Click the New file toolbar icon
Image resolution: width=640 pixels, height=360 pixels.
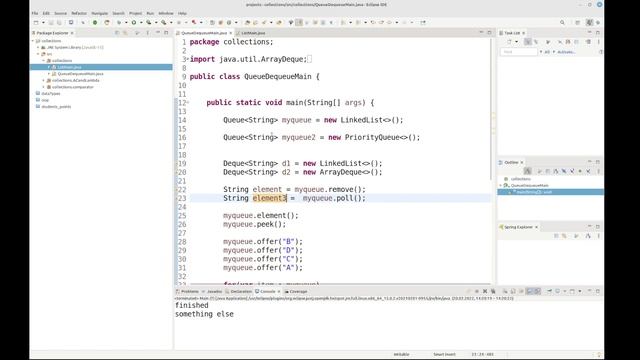(x=36, y=22)
